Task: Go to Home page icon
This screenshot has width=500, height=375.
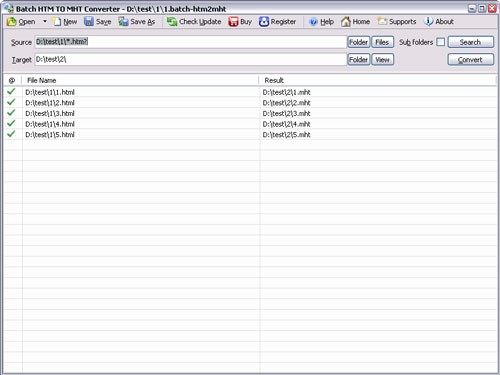Action: [x=346, y=22]
